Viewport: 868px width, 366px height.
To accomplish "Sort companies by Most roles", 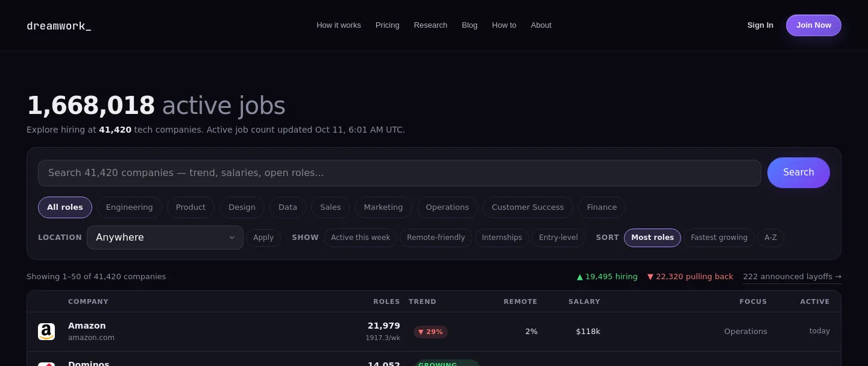I will [x=653, y=238].
